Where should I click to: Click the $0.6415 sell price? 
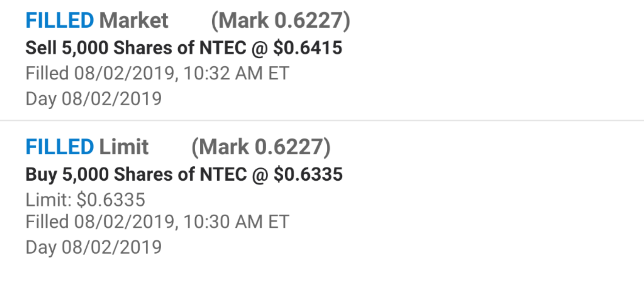(308, 48)
